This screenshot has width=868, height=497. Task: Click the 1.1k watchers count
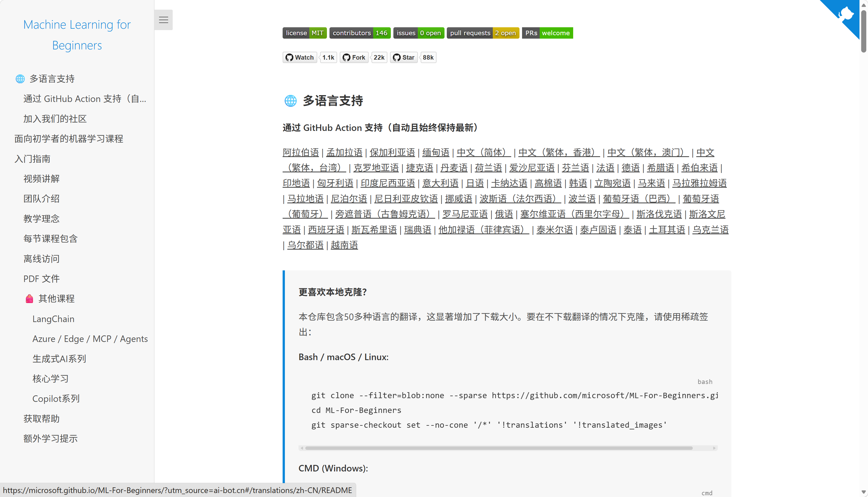tap(328, 57)
